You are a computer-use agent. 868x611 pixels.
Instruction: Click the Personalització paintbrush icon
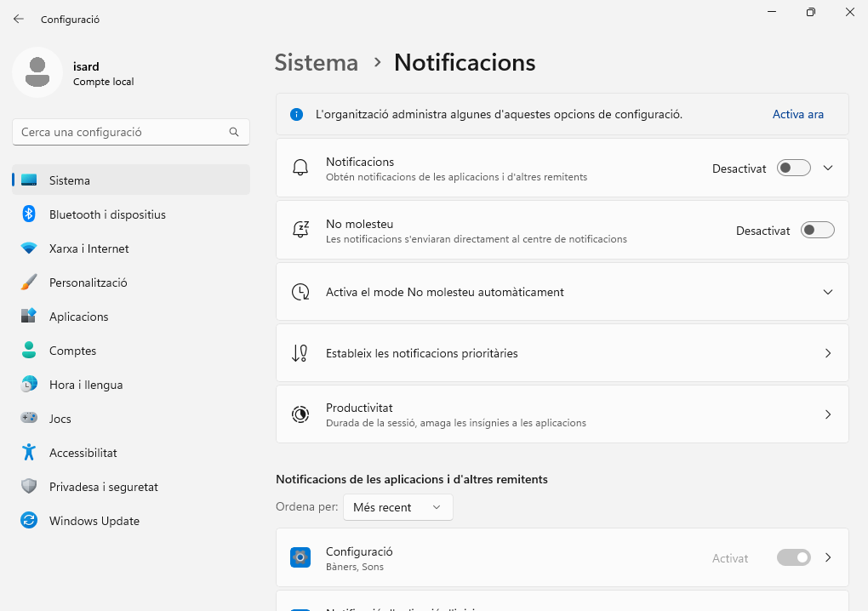(29, 283)
